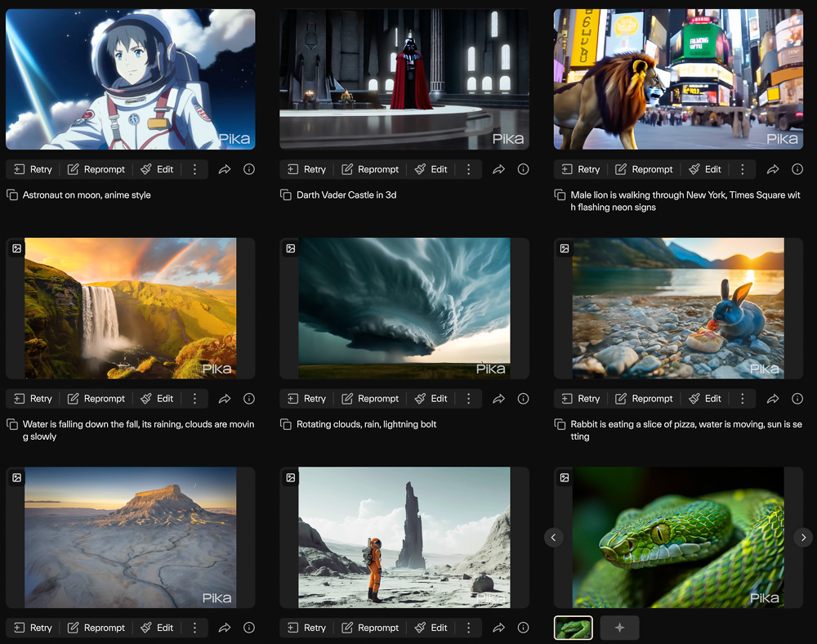Viewport: 817px width, 644px height.
Task: Open more options for the desert mesa video
Action: coord(194,628)
